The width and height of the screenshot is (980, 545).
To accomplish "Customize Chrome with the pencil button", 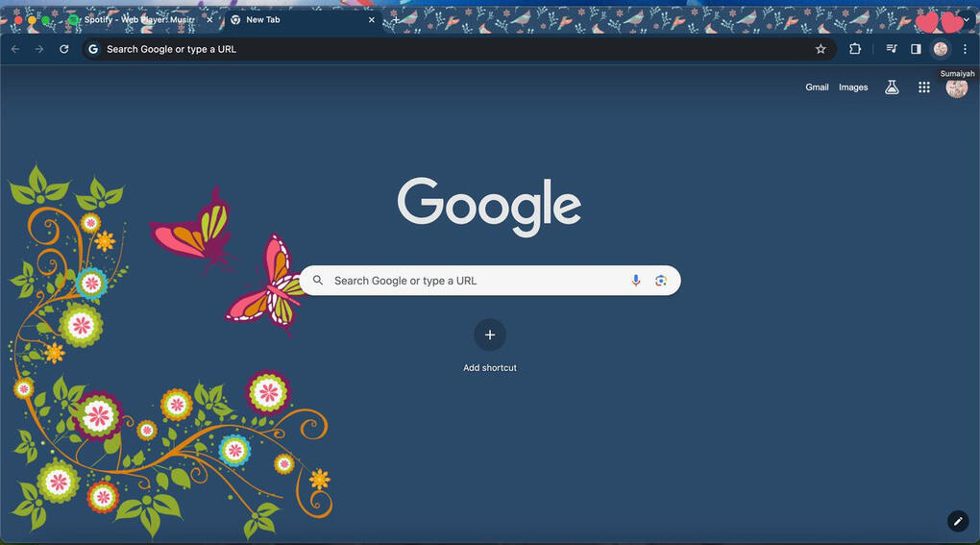I will 958,521.
